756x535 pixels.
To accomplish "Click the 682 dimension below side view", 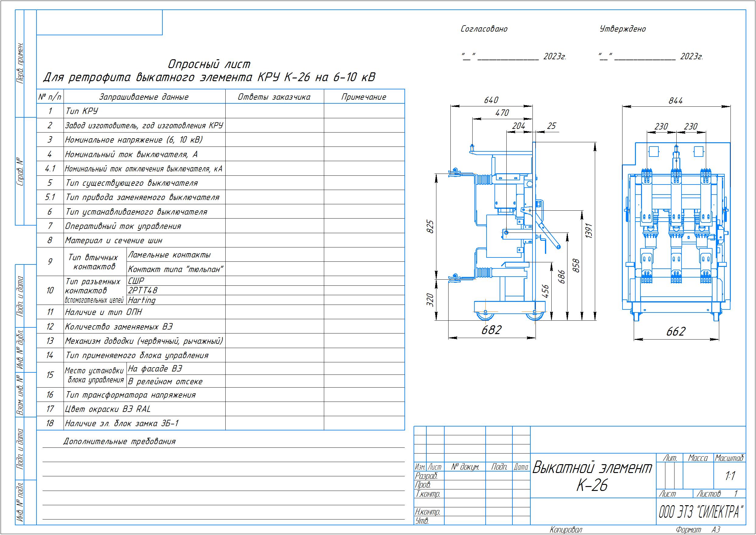I will click(x=491, y=330).
